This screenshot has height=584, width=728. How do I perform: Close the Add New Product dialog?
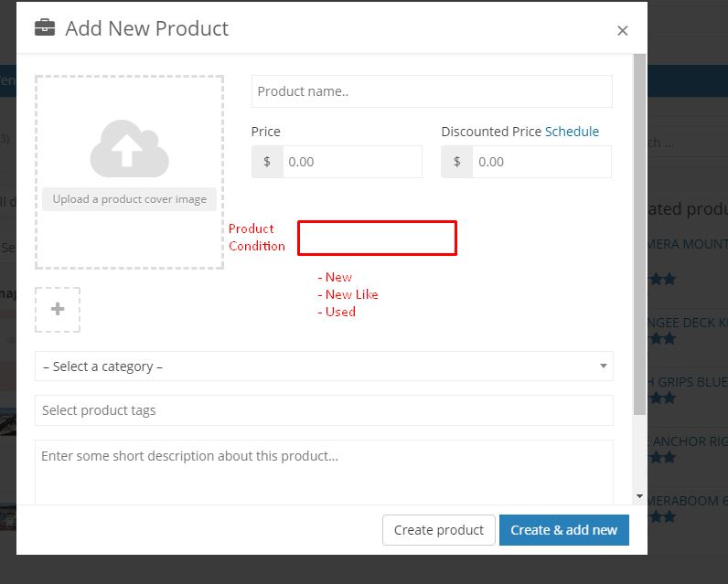point(622,30)
